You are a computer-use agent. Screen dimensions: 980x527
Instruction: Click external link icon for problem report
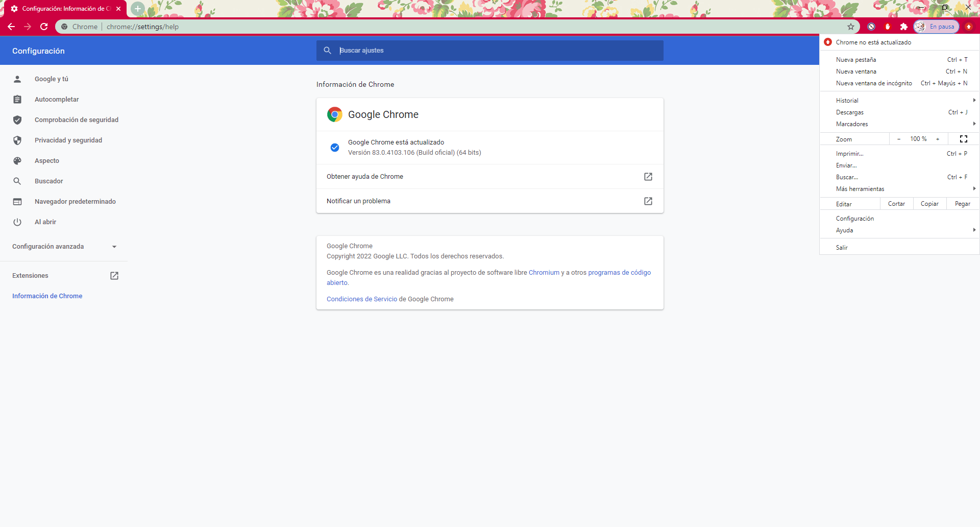pos(648,201)
